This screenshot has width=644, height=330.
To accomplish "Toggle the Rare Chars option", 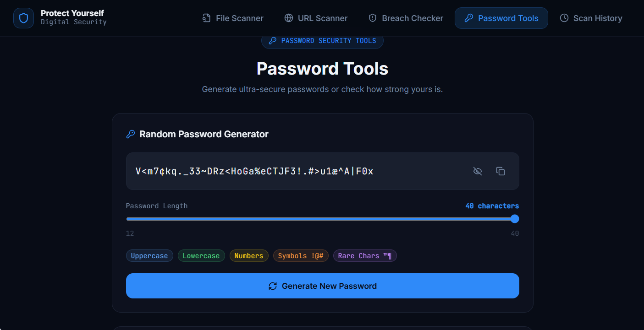I will click(x=365, y=256).
